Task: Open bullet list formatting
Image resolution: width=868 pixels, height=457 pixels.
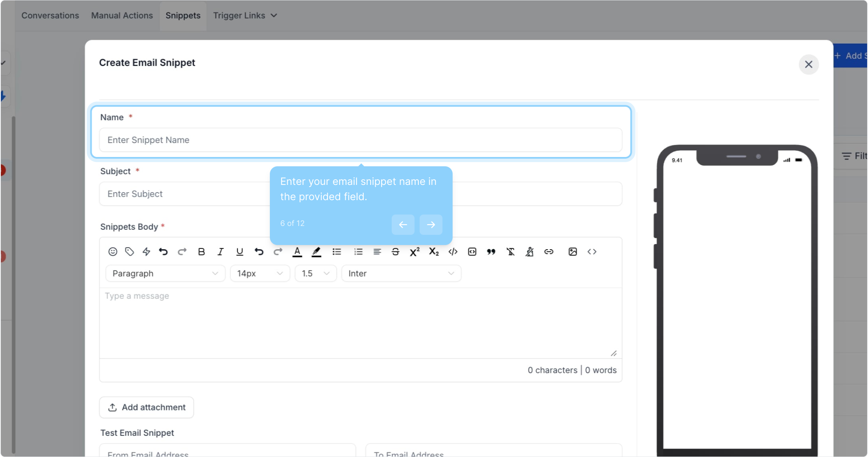Action: (337, 252)
